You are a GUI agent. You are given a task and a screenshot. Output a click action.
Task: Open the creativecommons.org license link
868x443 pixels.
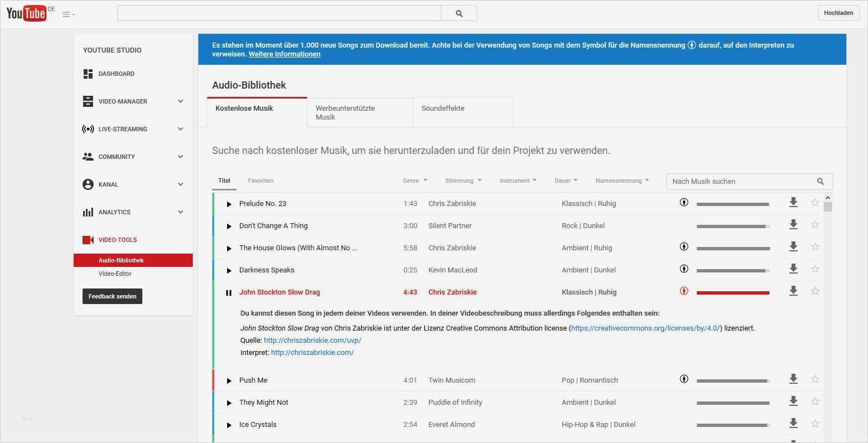(645, 328)
